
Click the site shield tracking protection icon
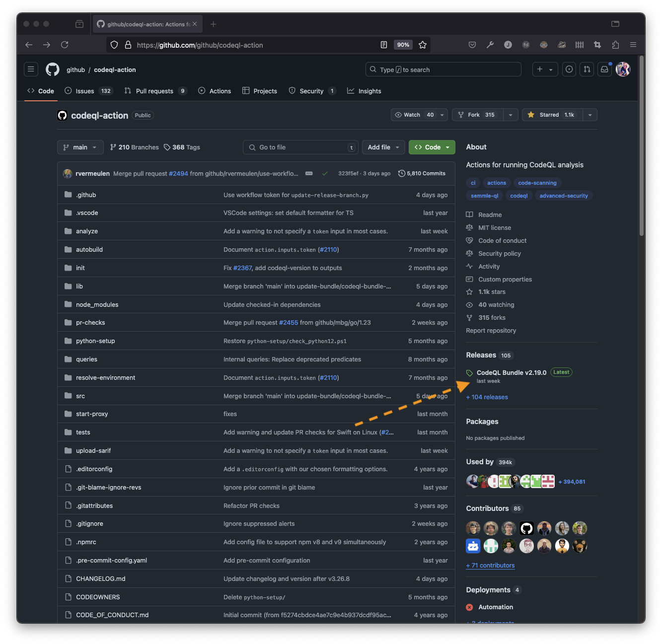[x=114, y=45]
